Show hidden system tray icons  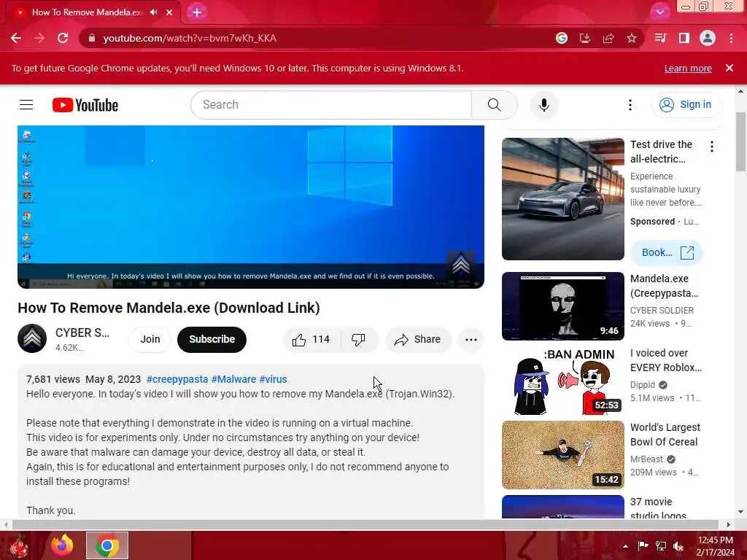coord(625,546)
